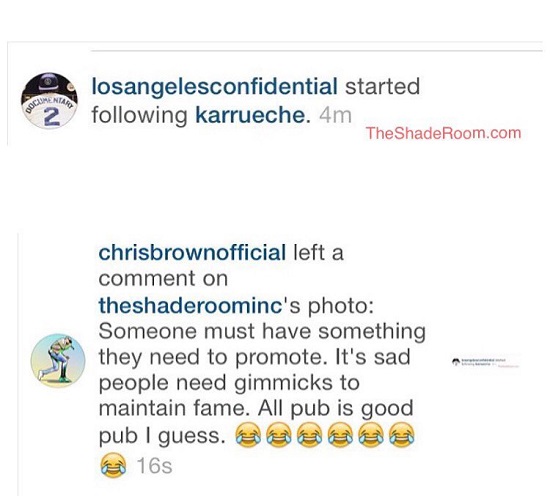Viewport: 550px width, 496px height.
Task: Click the red TheShadeRoom.com watermark
Action: (443, 133)
